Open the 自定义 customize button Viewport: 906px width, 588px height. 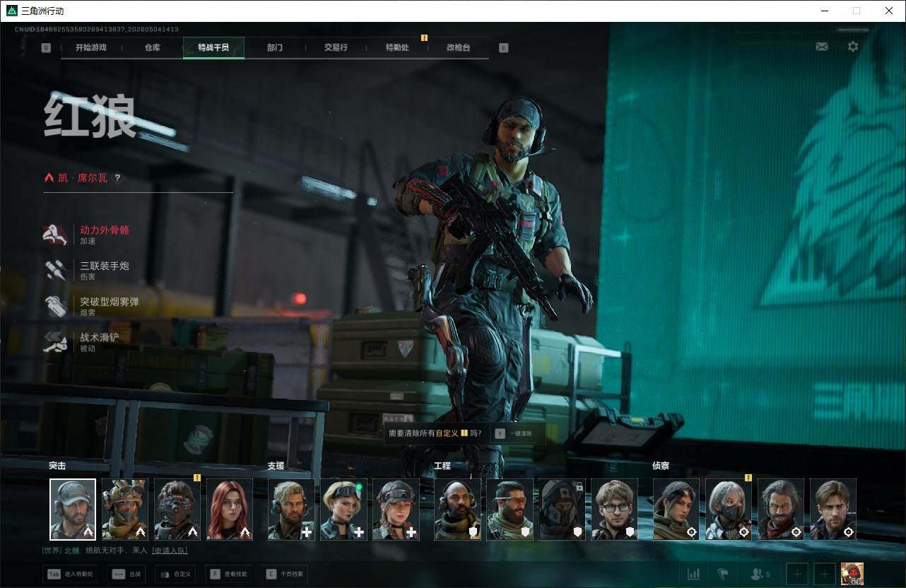(x=175, y=574)
